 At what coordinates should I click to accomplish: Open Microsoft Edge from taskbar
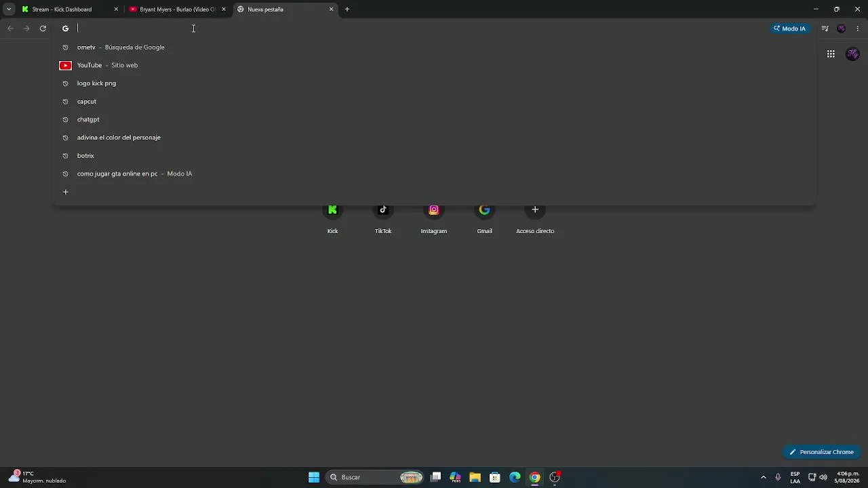click(x=515, y=477)
